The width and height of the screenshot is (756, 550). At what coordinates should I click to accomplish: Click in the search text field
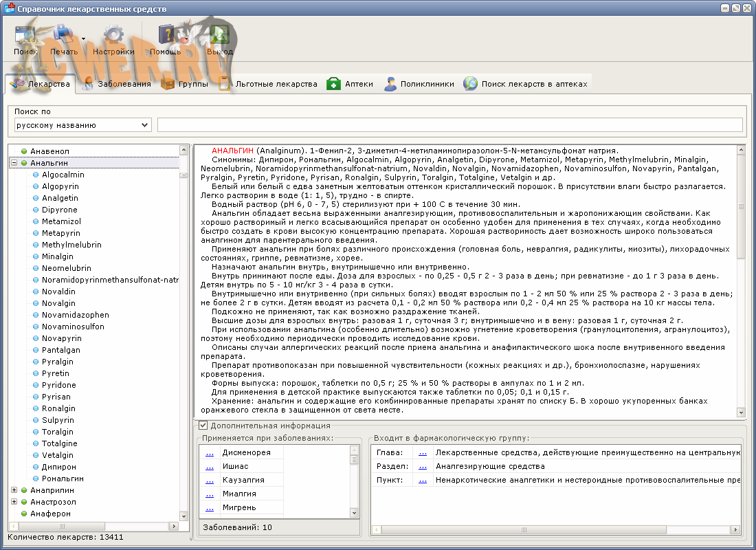449,125
